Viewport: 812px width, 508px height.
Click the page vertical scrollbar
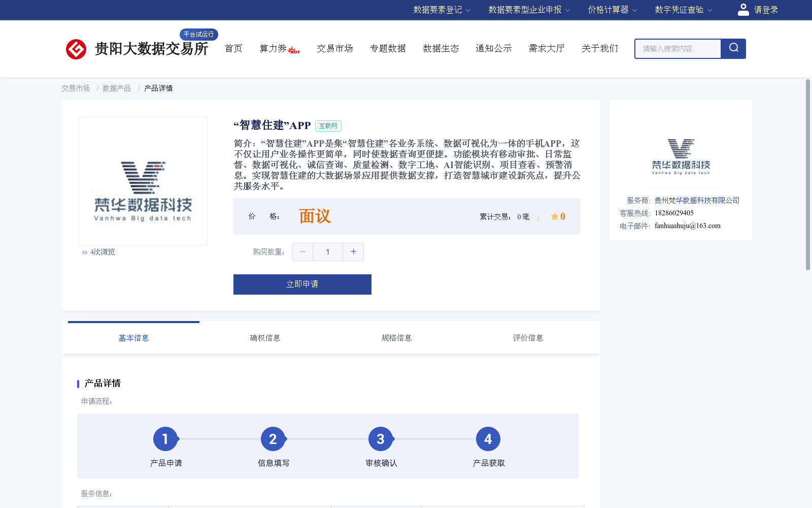808,174
